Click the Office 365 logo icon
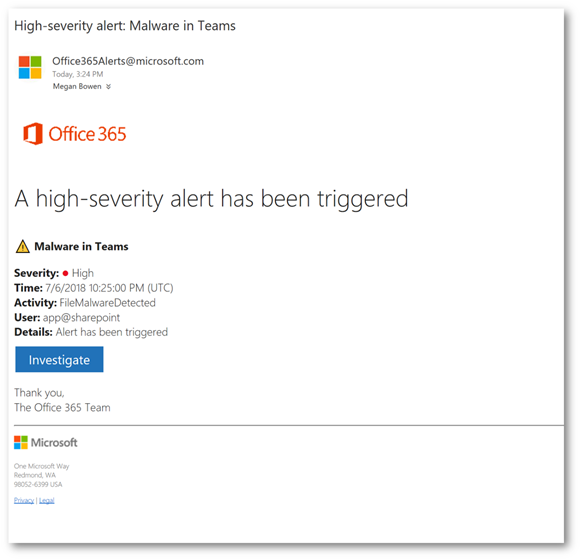581x560 pixels. tap(33, 133)
